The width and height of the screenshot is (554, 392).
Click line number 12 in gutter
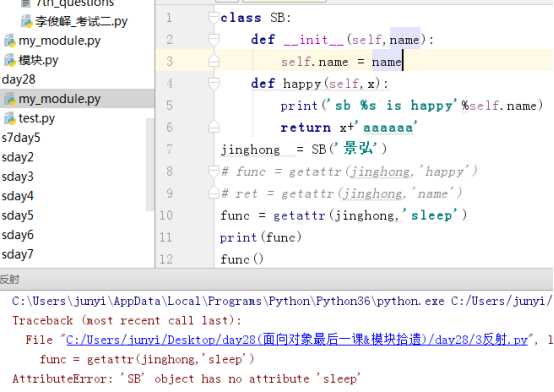pyautogui.click(x=166, y=259)
